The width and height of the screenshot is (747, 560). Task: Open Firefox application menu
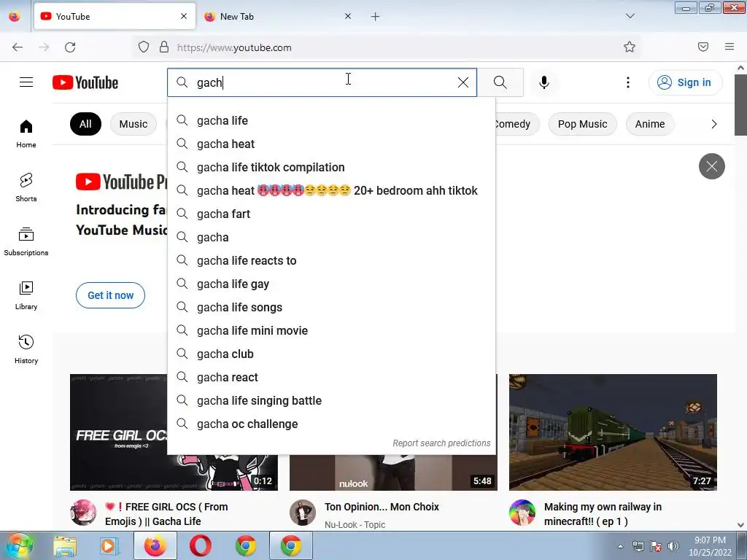point(729,47)
